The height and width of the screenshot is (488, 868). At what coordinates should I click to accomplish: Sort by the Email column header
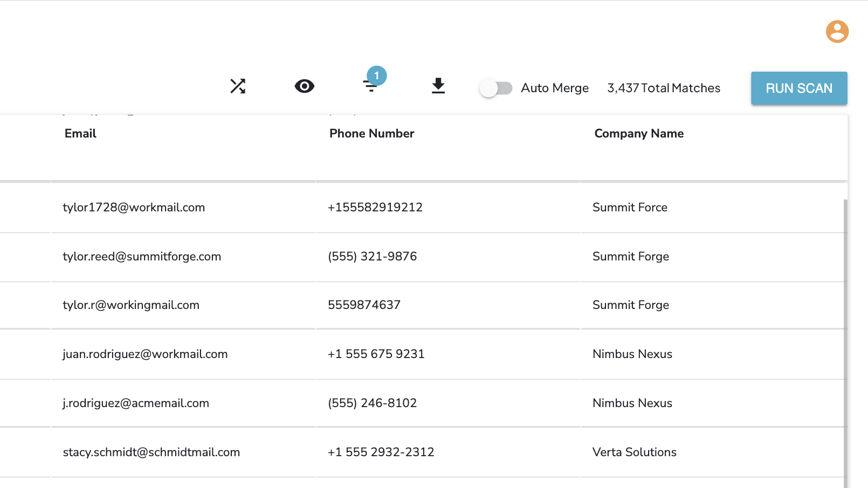point(80,134)
